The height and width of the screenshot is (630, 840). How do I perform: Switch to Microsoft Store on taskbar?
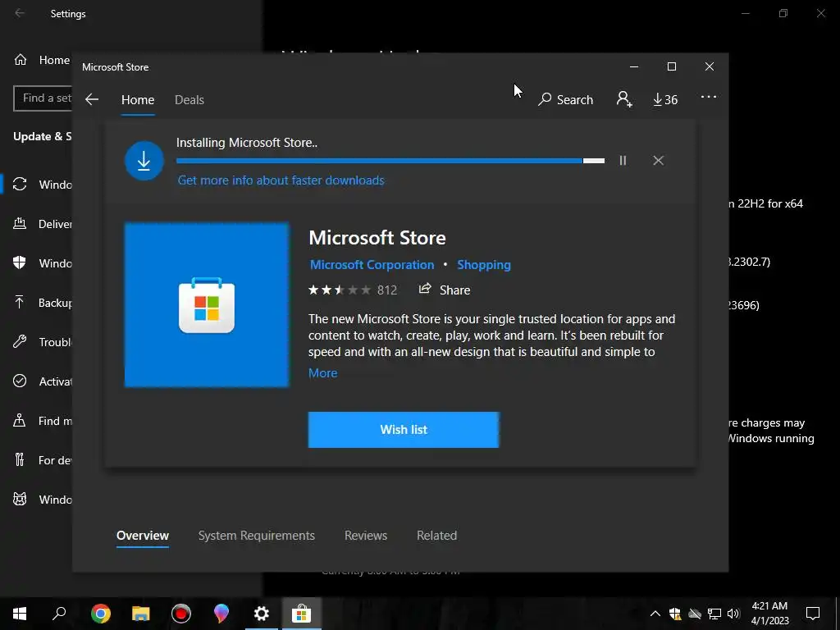click(302, 614)
